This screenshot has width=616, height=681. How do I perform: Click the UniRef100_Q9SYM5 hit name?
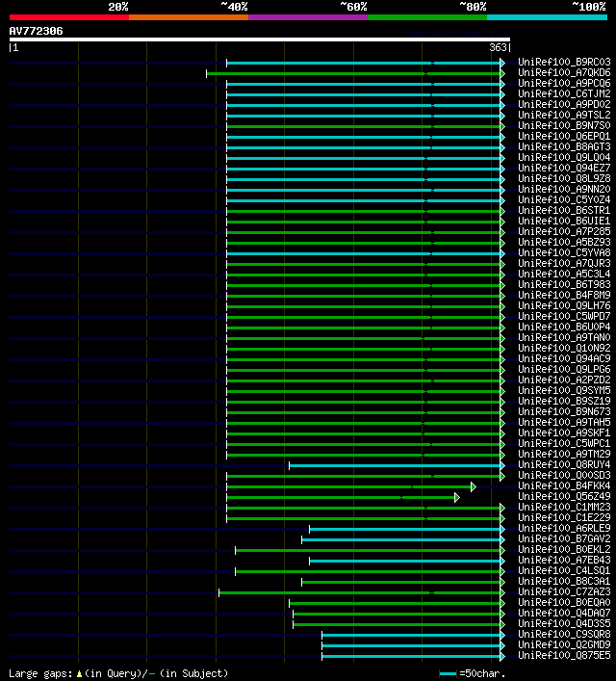pyautogui.click(x=564, y=390)
